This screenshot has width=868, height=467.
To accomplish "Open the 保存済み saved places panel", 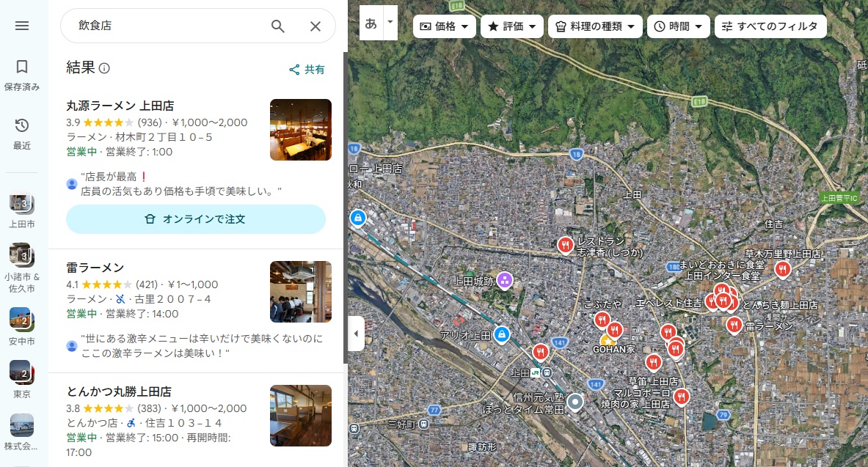I will [22, 72].
